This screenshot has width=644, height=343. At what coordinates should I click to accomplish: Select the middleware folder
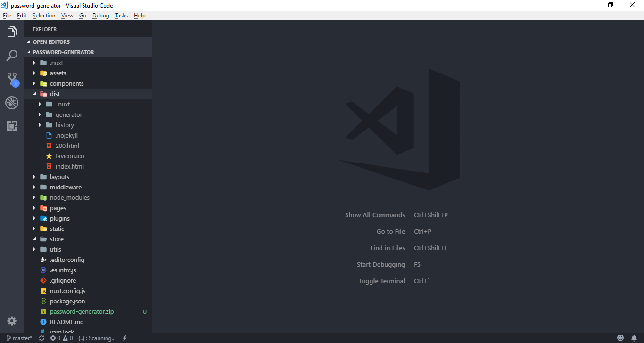tap(88, 187)
